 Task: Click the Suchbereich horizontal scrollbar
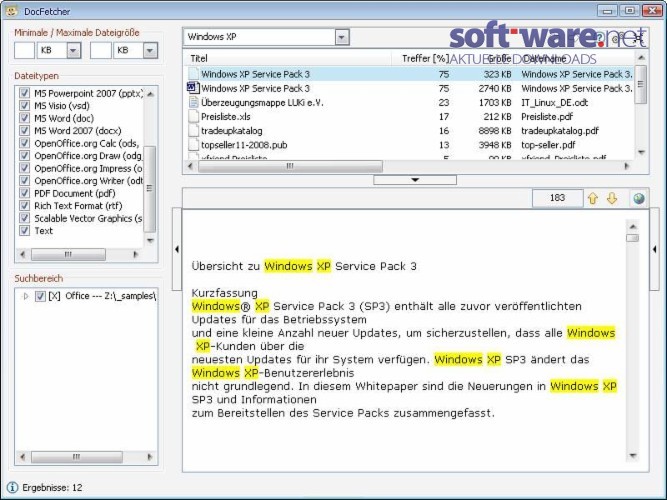pos(77,457)
